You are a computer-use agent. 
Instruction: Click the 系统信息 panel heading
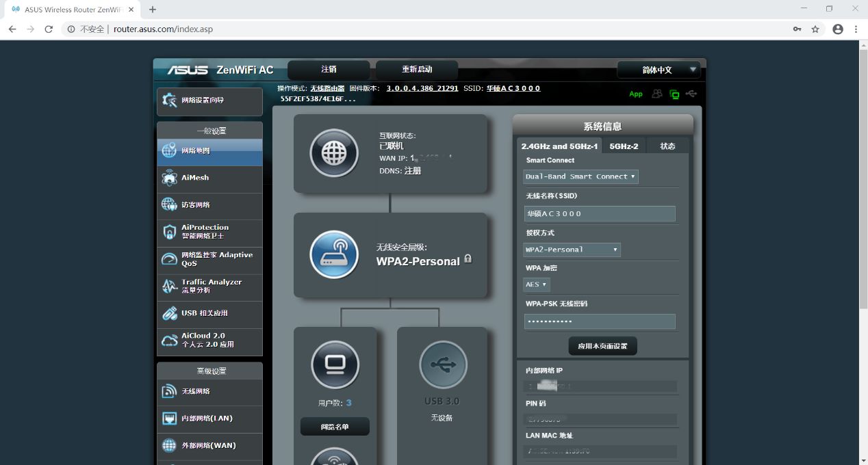tap(602, 127)
